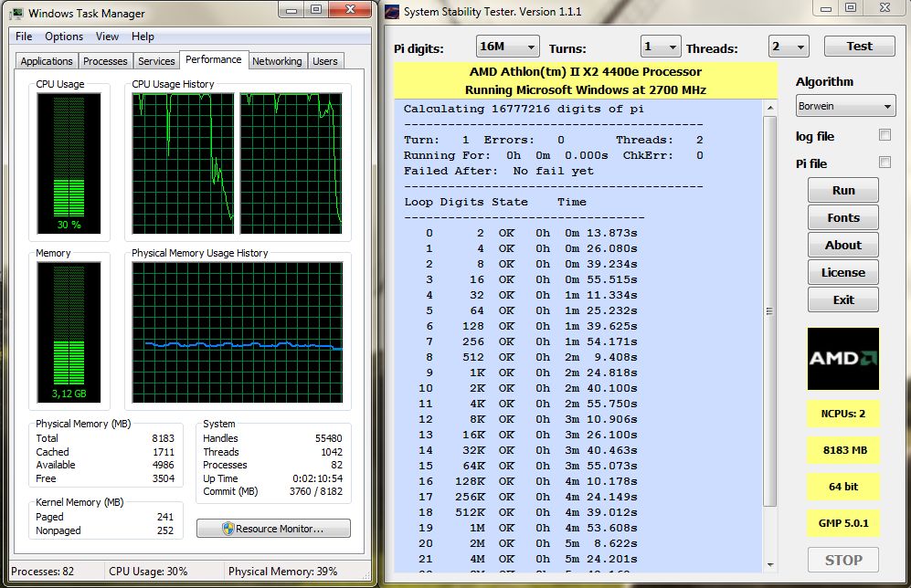Image resolution: width=911 pixels, height=588 pixels.
Task: Open the Turns dropdown
Action: pyautogui.click(x=661, y=47)
